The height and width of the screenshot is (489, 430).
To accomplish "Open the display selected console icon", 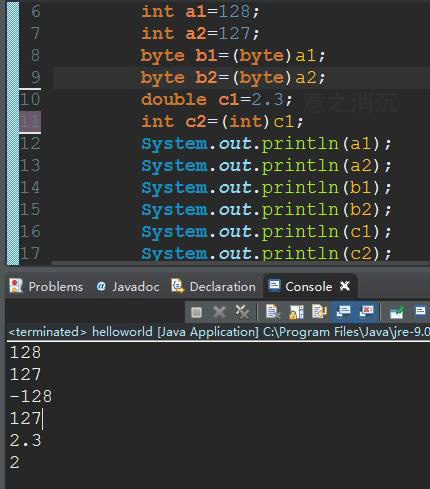I will [420, 311].
